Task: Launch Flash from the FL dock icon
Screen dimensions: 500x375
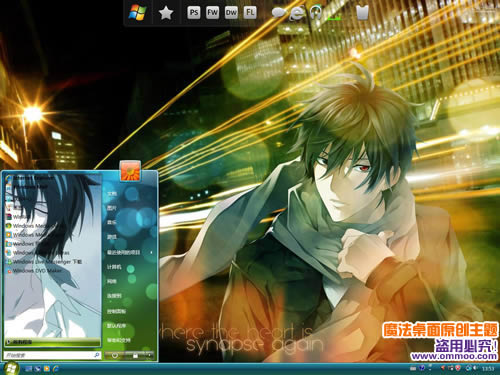Action: 250,13
